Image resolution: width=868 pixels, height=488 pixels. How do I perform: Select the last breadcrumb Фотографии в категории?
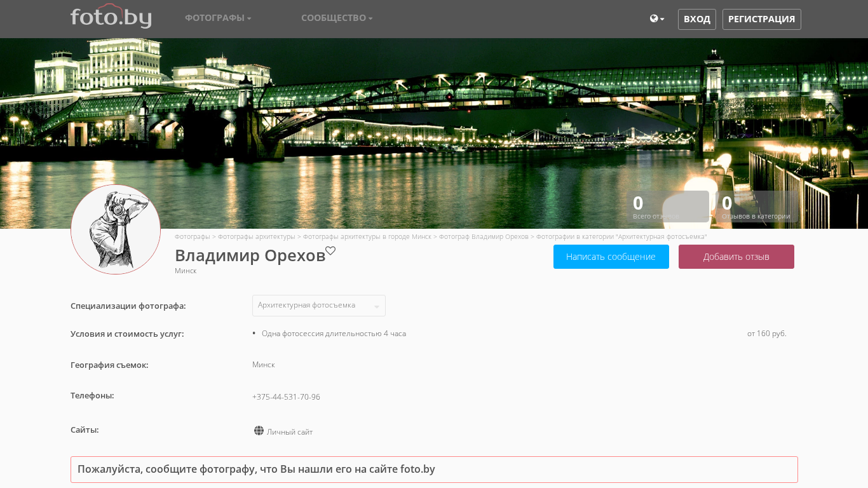pyautogui.click(x=621, y=236)
